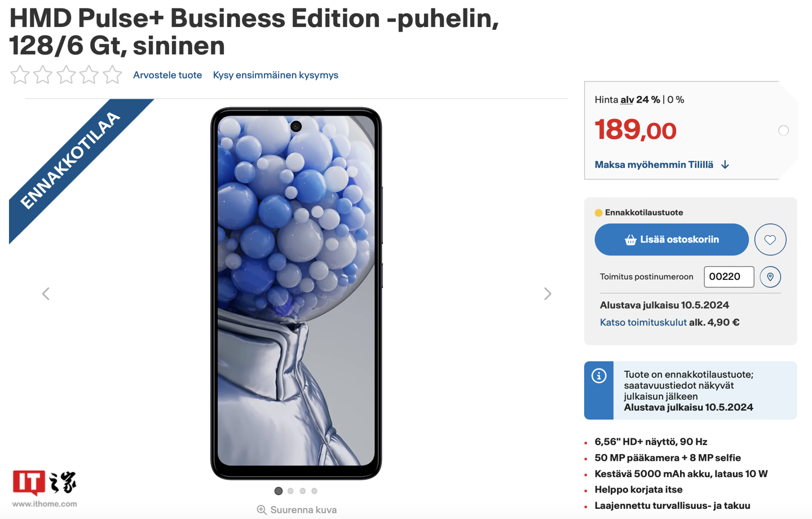
Task: Click the postal code input field
Action: (729, 277)
